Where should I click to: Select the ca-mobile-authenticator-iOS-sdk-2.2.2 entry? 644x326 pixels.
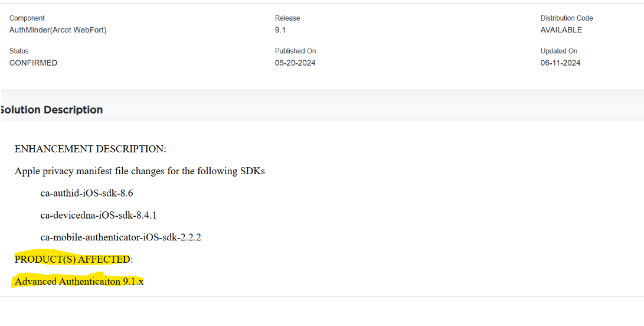click(121, 237)
